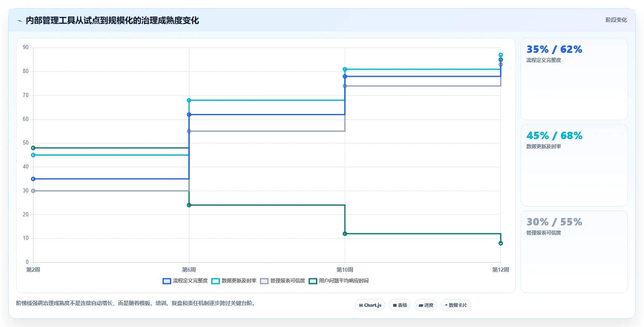Image resolution: width=644 pixels, height=327 pixels.
Task: Click 管理报表可信度 data point at 第6周 (55)
Action: coord(189,131)
